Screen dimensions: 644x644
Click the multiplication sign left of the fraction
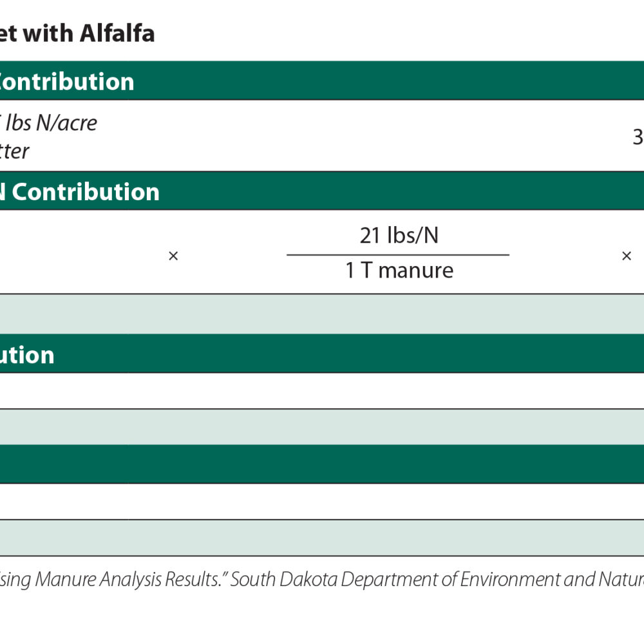click(173, 256)
